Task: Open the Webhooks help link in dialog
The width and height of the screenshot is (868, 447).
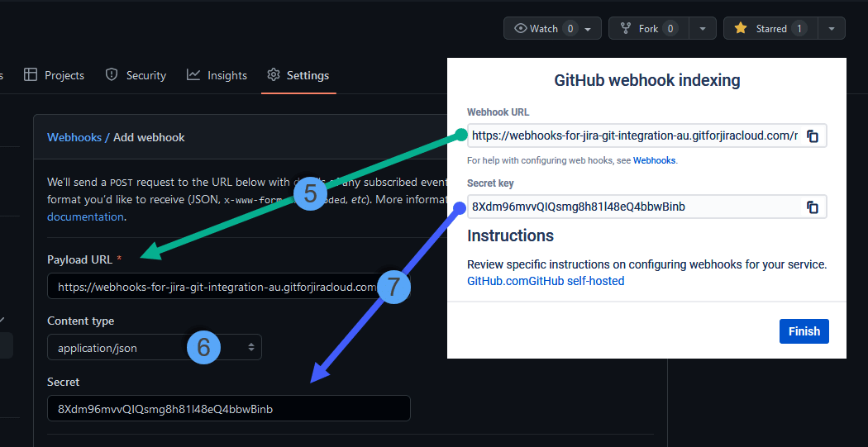Action: coord(654,160)
